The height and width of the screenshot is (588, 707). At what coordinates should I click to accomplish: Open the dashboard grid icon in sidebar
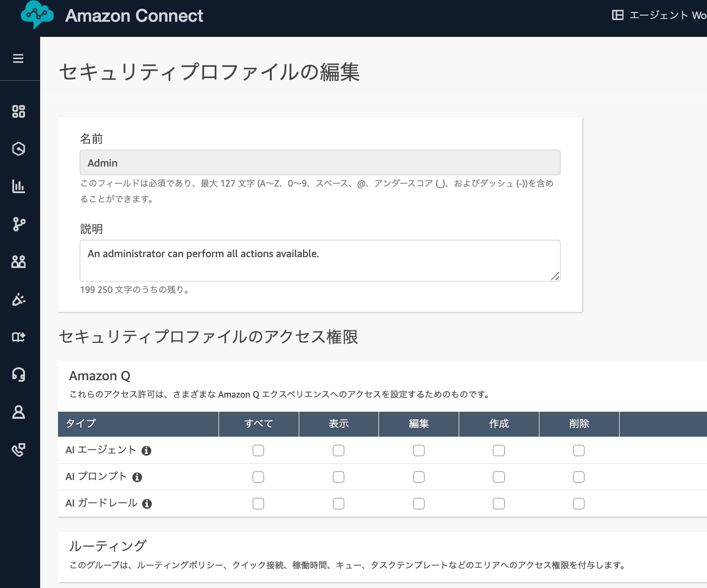coord(18,111)
